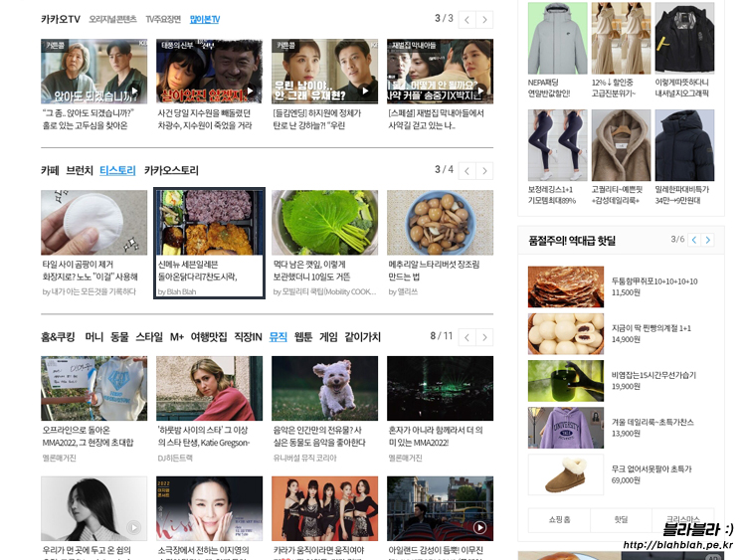746x560 pixels.
Task: Open 오프라인으로 돌아온 MMA2022 article
Action: pos(88,437)
